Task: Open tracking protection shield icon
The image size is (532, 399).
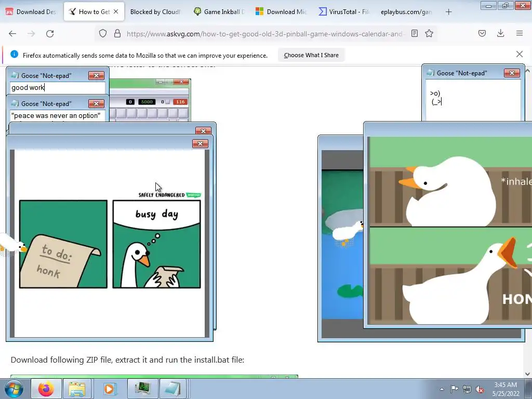Action: coord(103,33)
